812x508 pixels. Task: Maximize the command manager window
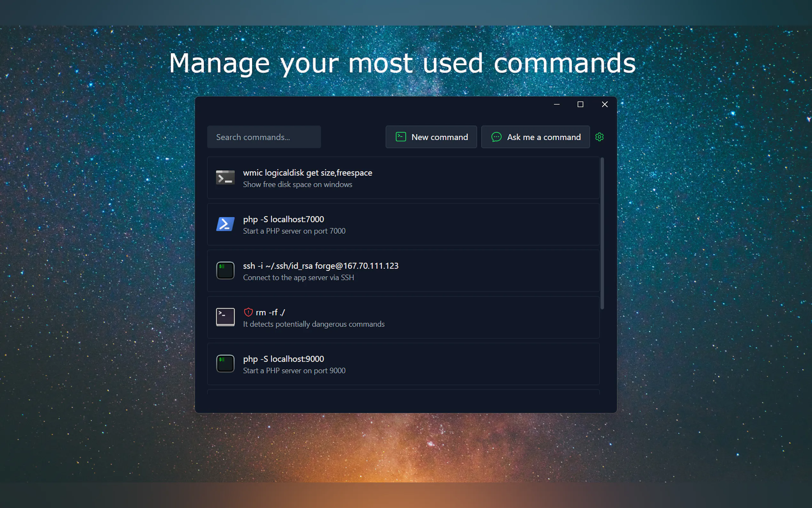[x=580, y=105]
